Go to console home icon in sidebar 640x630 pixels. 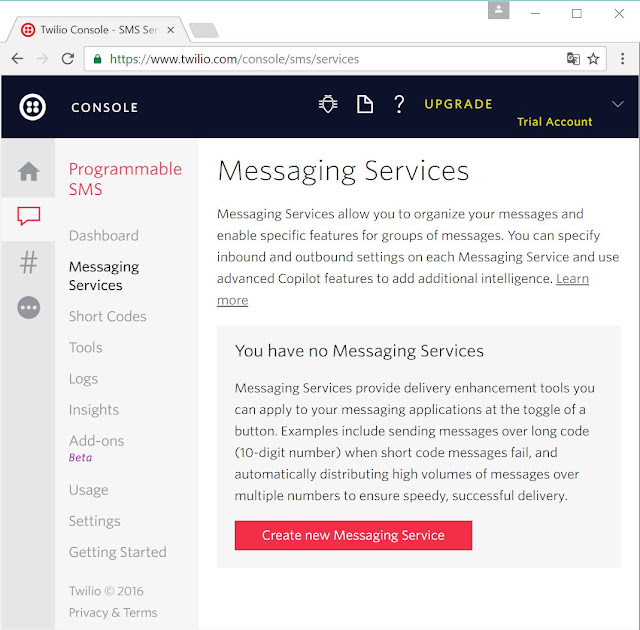(x=29, y=171)
